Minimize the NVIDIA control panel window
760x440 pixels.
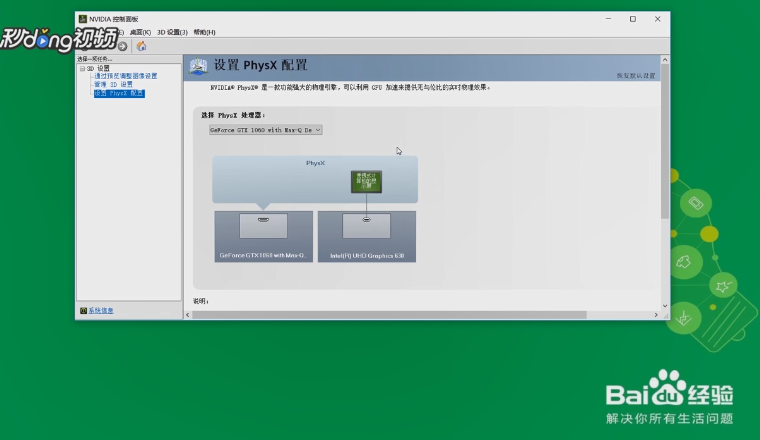click(608, 19)
